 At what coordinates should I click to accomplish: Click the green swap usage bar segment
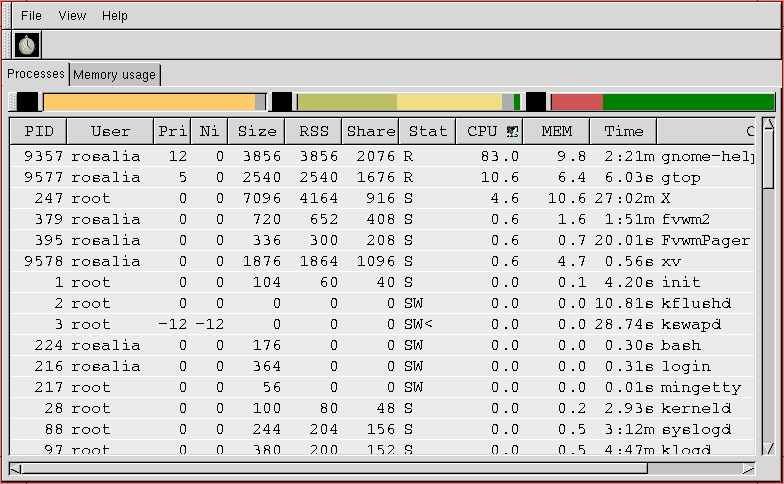[x=688, y=102]
